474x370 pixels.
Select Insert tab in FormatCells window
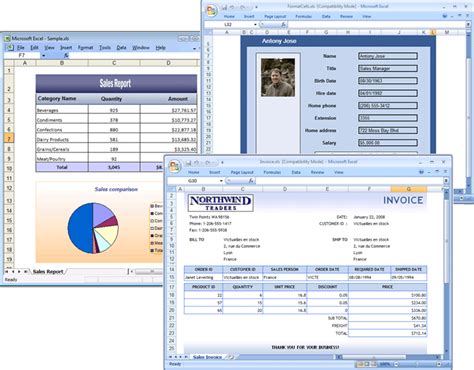[x=249, y=16]
